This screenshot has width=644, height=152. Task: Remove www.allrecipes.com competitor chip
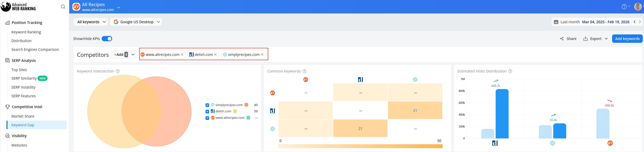click(x=182, y=55)
